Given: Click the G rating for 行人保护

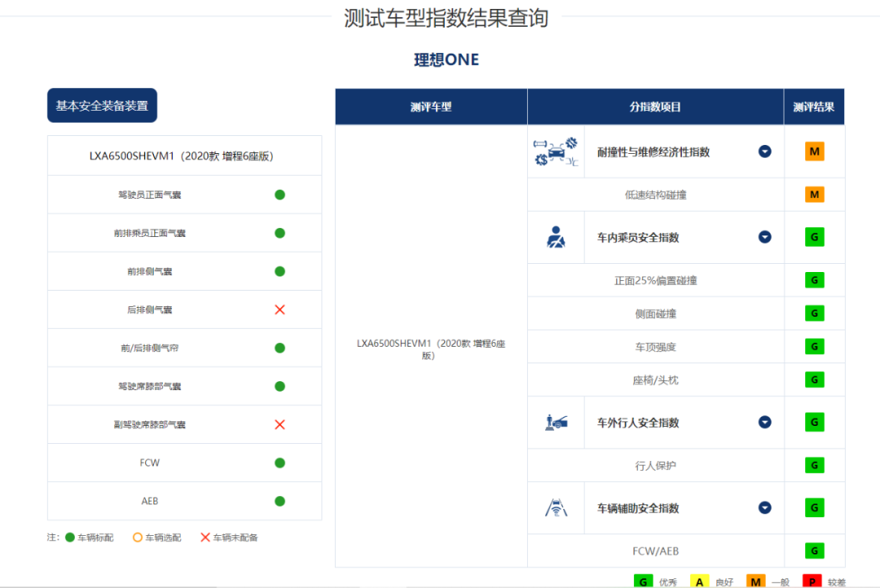Looking at the screenshot, I should [814, 465].
